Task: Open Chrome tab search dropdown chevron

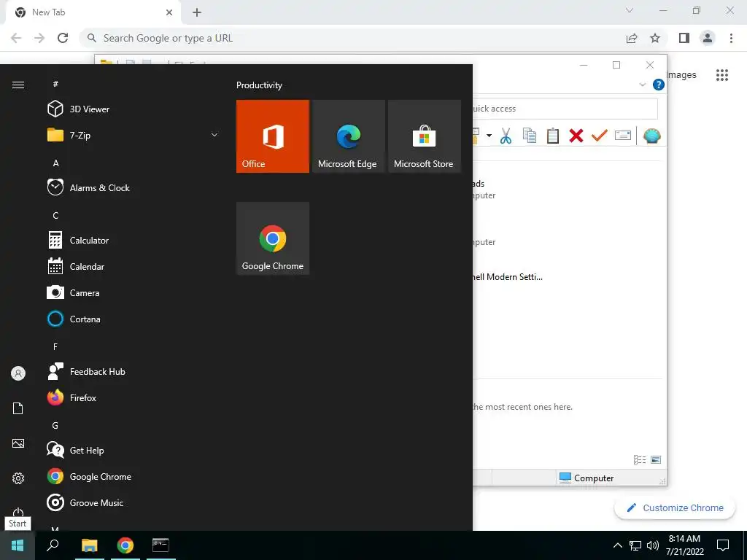Action: [630, 10]
